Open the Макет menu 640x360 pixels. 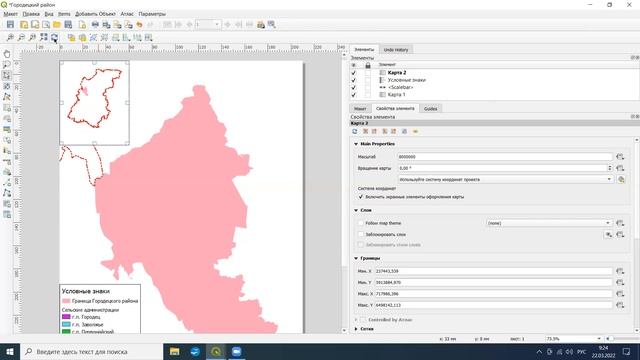(x=11, y=14)
